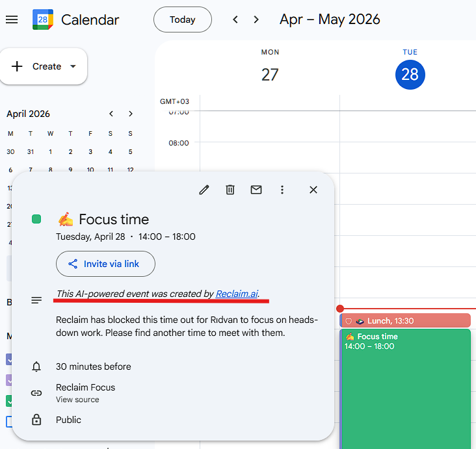Open event options three-dot menu
476x449 pixels.
[282, 190]
